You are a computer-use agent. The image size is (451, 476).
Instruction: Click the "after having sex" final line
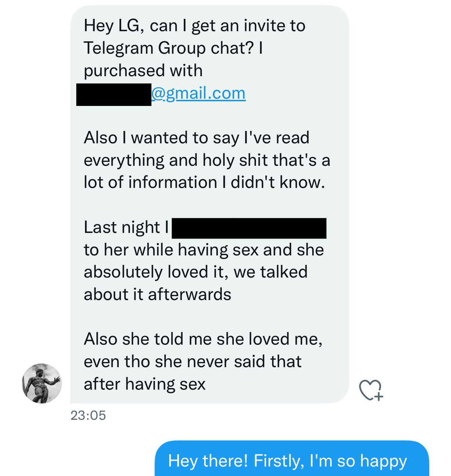click(145, 384)
